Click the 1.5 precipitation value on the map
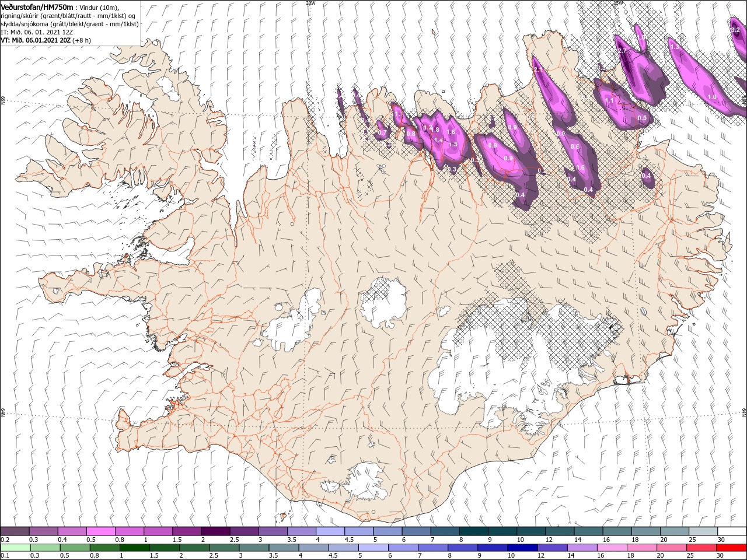 [x=452, y=144]
